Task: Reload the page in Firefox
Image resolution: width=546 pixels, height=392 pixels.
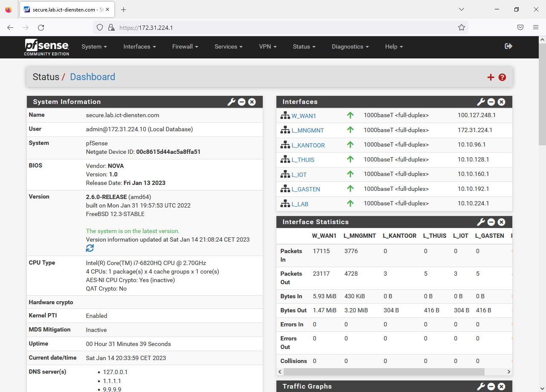Action: [x=41, y=27]
